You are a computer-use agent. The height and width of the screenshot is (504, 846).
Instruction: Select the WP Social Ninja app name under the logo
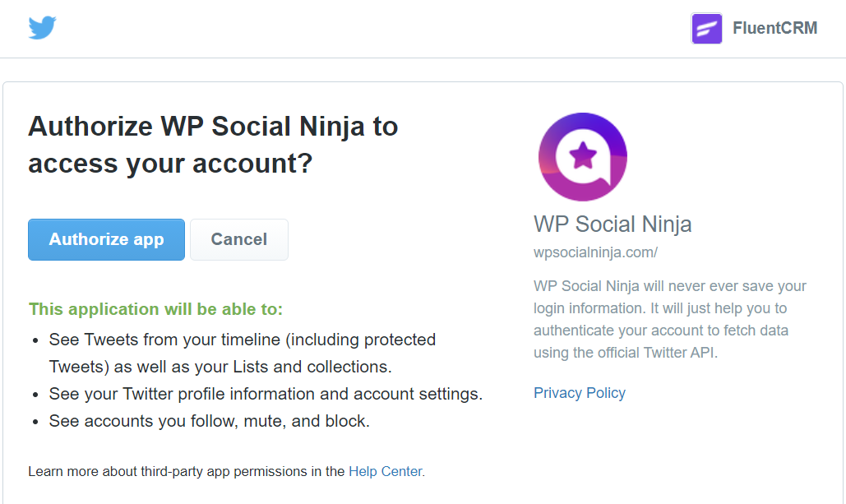click(x=613, y=224)
